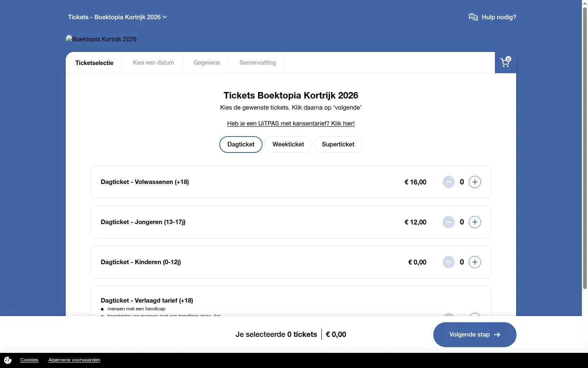The image size is (588, 368).
Task: Click Dagticket - Verlaagd tarief (+18) title
Action: click(147, 301)
